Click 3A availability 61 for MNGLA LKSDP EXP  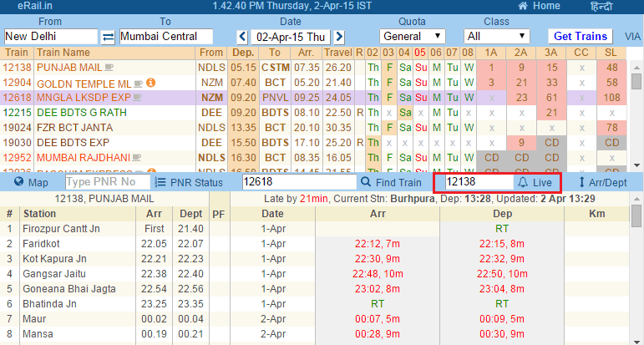(550, 98)
